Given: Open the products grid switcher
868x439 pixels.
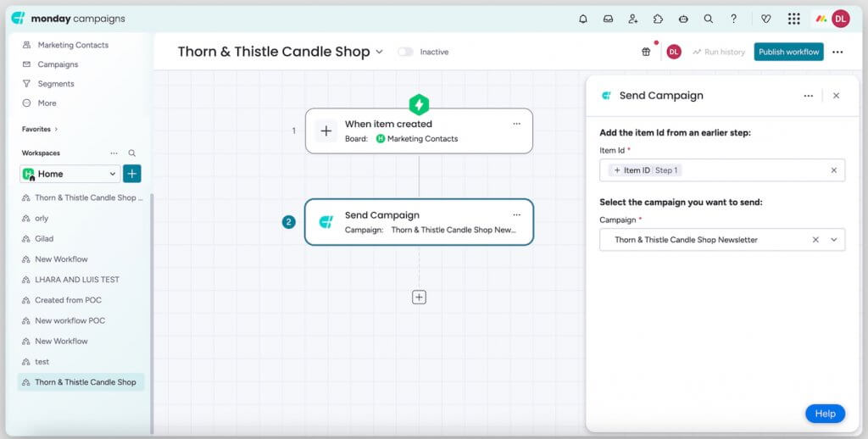Looking at the screenshot, I should (793, 19).
